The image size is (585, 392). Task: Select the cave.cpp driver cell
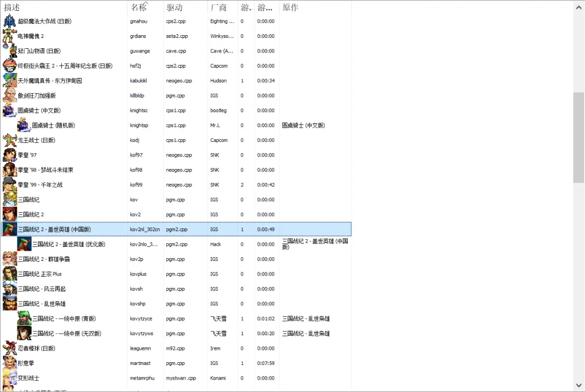click(175, 51)
